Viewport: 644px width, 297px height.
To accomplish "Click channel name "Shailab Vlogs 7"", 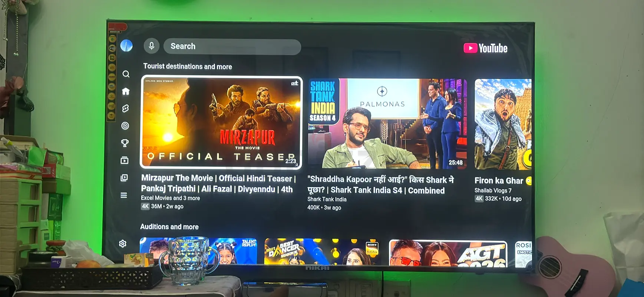I will point(493,190).
